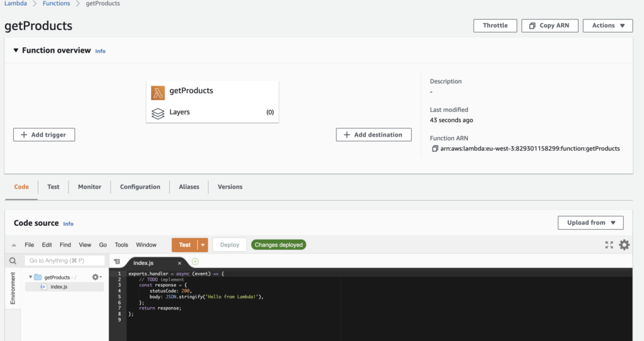Viewport: 644px width, 341px height.
Task: Click the '43 seconds ago' text
Action: 452,120
